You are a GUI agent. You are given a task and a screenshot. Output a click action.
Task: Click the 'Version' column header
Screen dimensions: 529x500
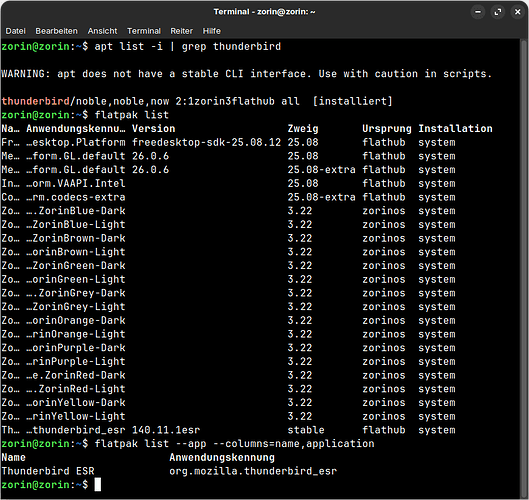[x=154, y=129]
